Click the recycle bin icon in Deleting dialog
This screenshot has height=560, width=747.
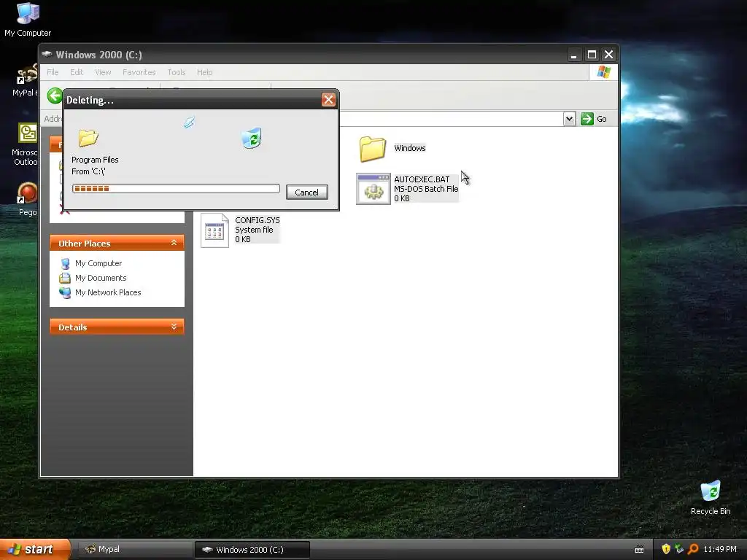252,138
